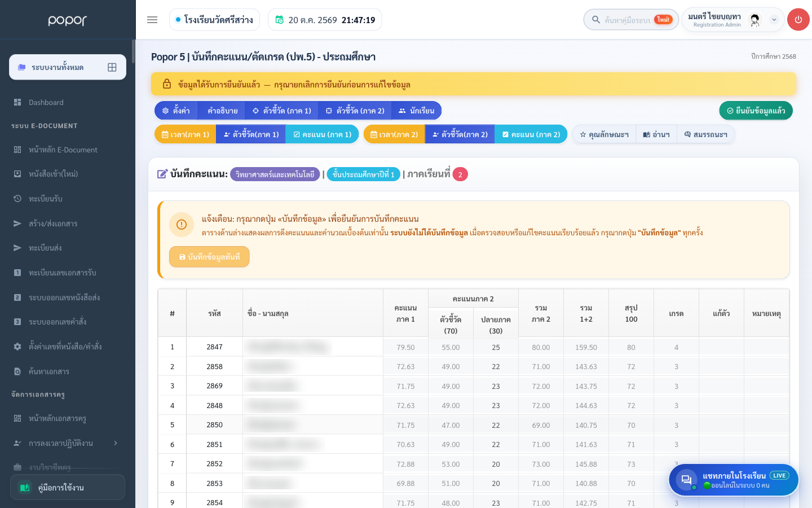This screenshot has height=508, width=812.
Task: Click the lock icon in confirmation banner
Action: click(x=167, y=84)
